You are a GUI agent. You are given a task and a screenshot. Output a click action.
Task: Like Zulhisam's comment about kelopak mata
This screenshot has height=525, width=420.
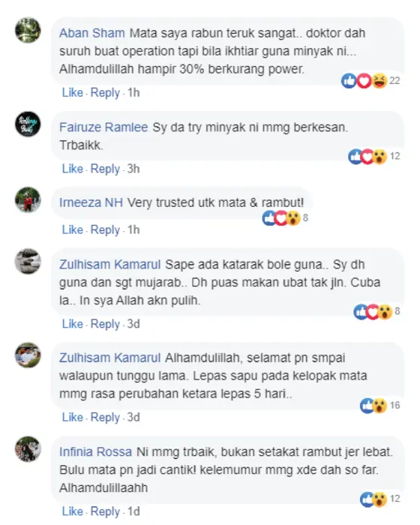pos(72,417)
